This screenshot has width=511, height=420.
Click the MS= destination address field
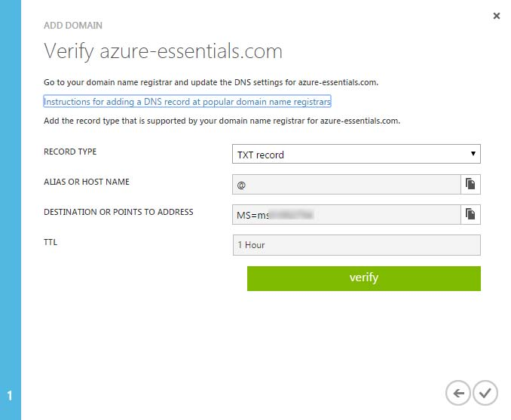pyautogui.click(x=347, y=215)
